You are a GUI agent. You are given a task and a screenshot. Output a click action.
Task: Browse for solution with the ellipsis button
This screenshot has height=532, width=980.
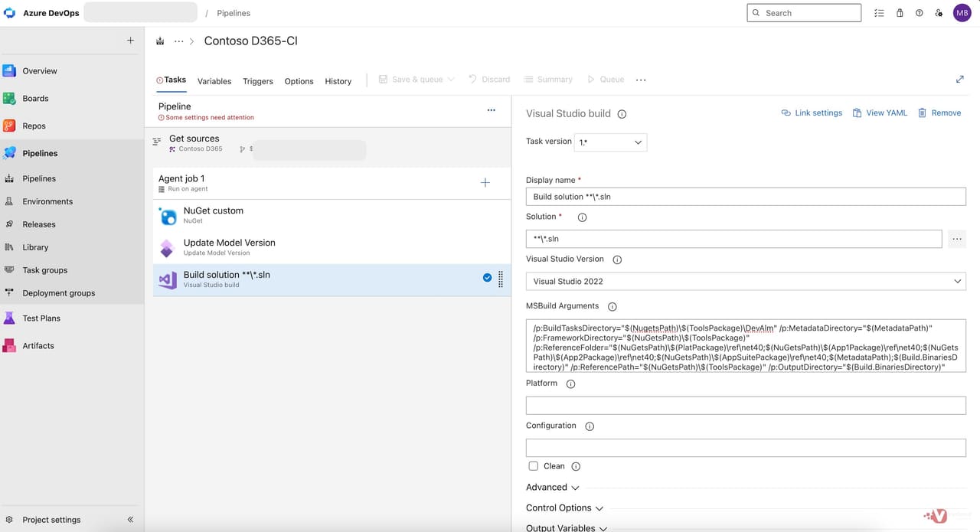tap(957, 239)
